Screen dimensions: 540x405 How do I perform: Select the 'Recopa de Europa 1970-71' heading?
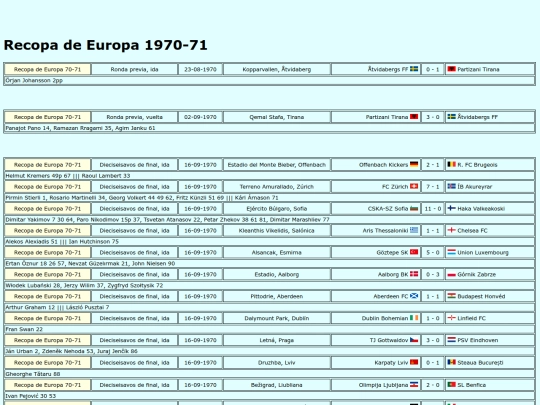click(x=105, y=45)
